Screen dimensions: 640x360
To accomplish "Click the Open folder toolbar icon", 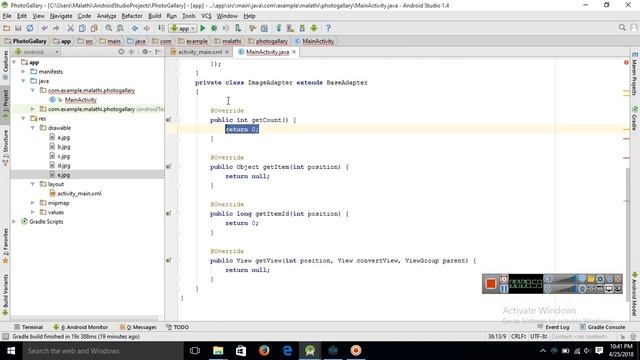I will (x=6, y=28).
